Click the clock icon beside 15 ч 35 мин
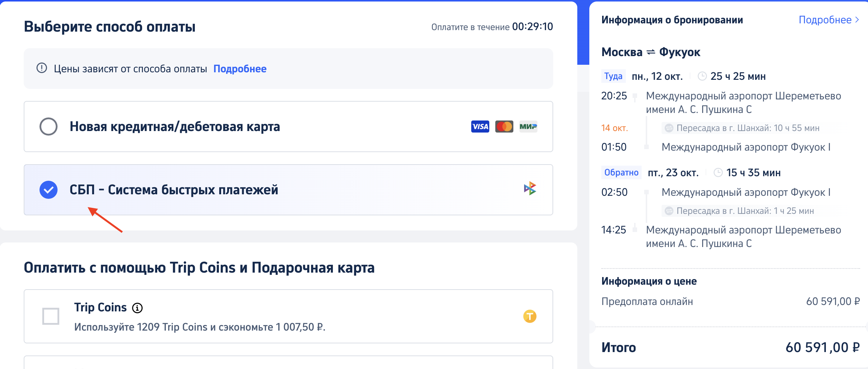Image resolution: width=868 pixels, height=369 pixels. (718, 173)
